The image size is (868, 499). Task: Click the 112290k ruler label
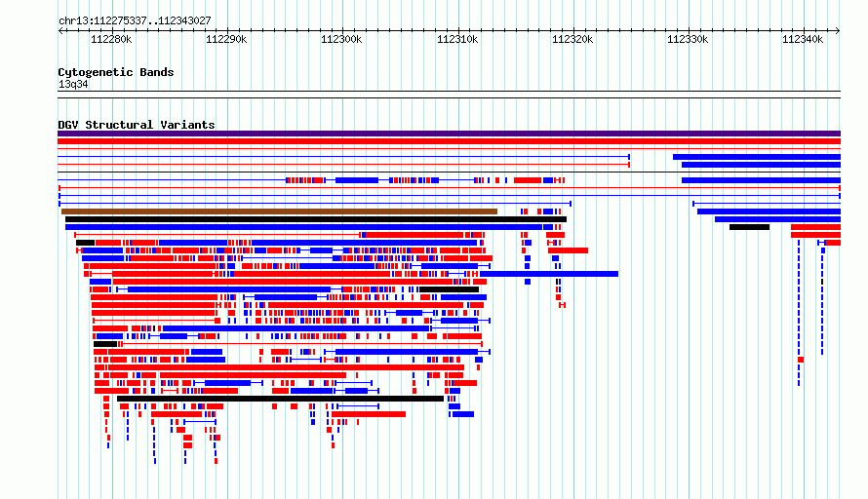point(226,39)
